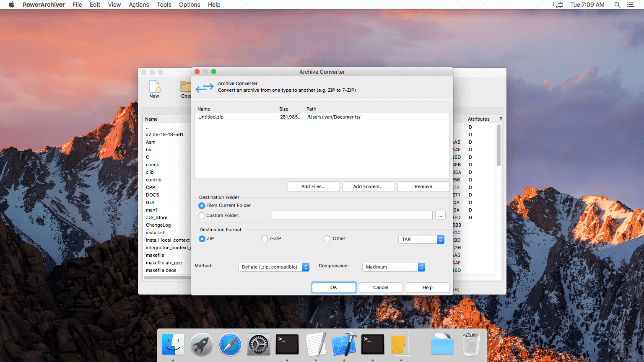
Task: Open the Tools menu
Action: click(x=164, y=5)
